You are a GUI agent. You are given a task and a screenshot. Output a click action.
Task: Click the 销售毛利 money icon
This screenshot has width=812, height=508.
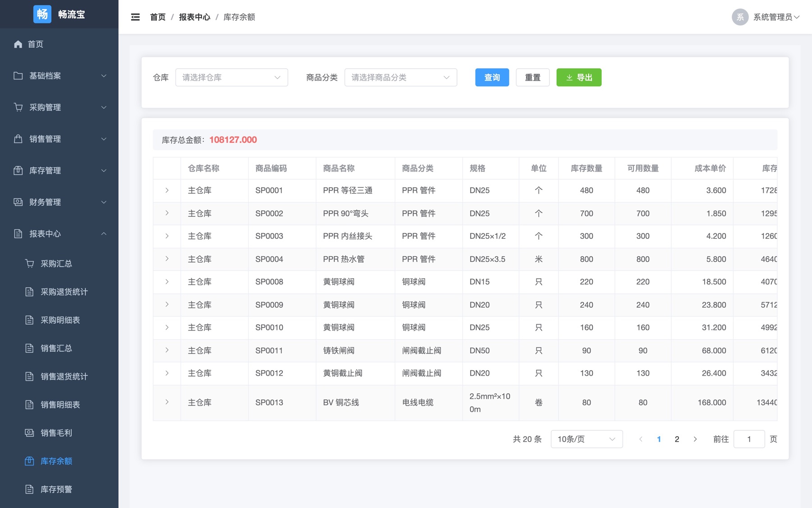(x=29, y=433)
